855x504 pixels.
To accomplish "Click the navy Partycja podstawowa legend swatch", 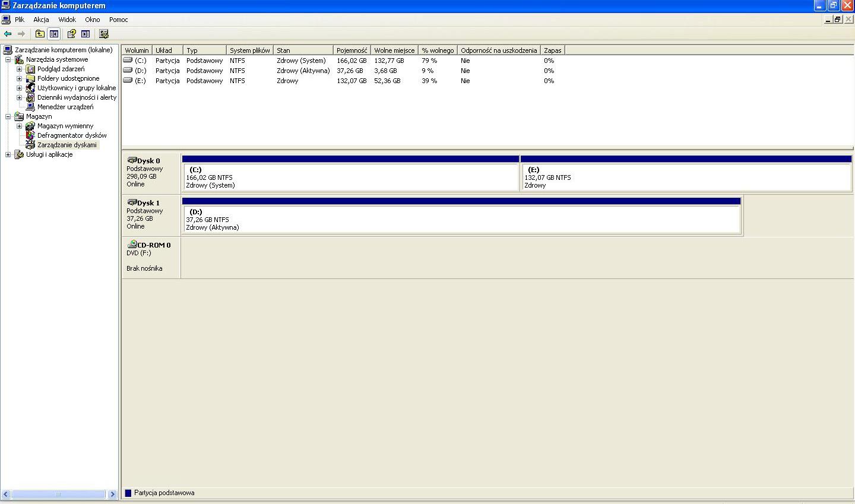I will click(x=128, y=493).
